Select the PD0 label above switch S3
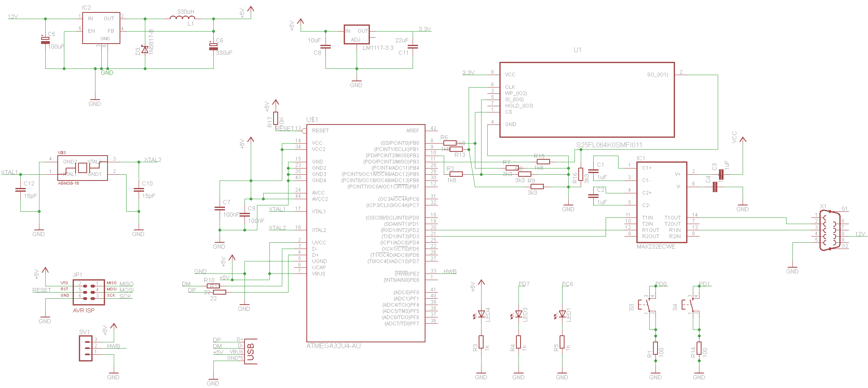The height and width of the screenshot is (388, 868). point(661,284)
